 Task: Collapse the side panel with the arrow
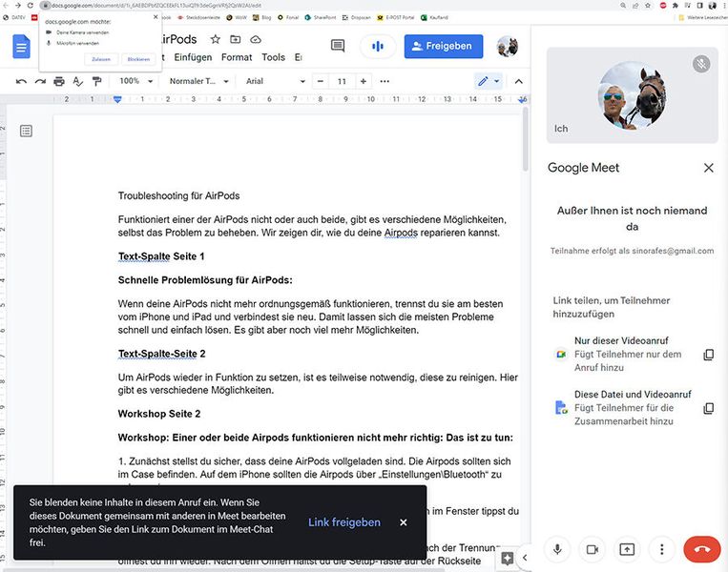[525, 558]
